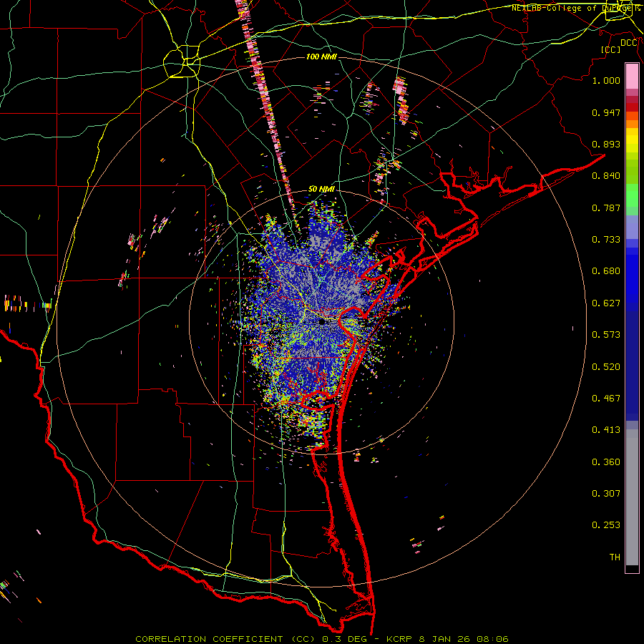The height and width of the screenshot is (644, 644).
Task: Click the 0.627 color scale label
Action: point(606,303)
